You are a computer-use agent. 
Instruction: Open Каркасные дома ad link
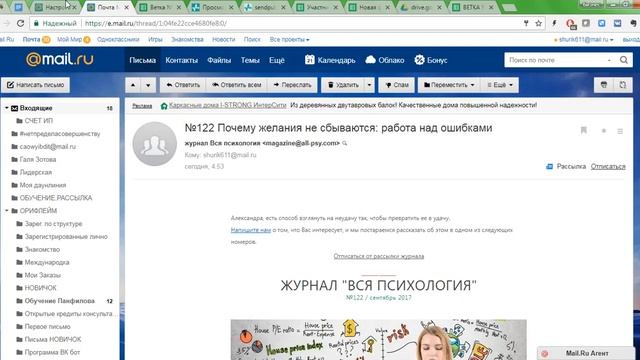click(x=228, y=105)
